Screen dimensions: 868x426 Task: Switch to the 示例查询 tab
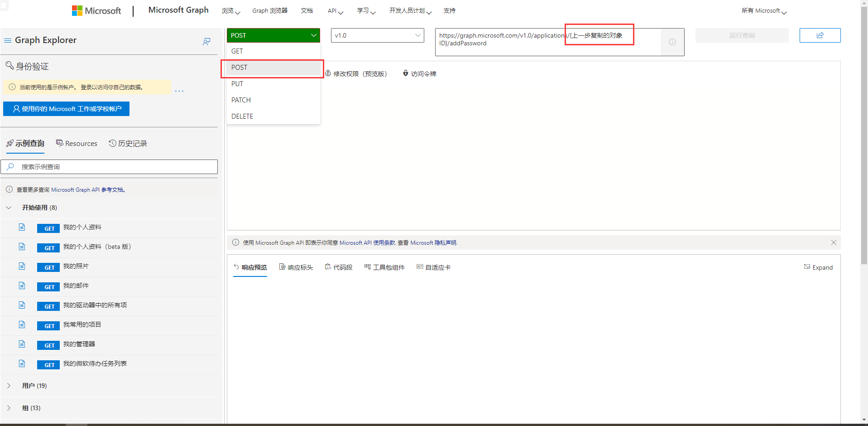(x=25, y=144)
